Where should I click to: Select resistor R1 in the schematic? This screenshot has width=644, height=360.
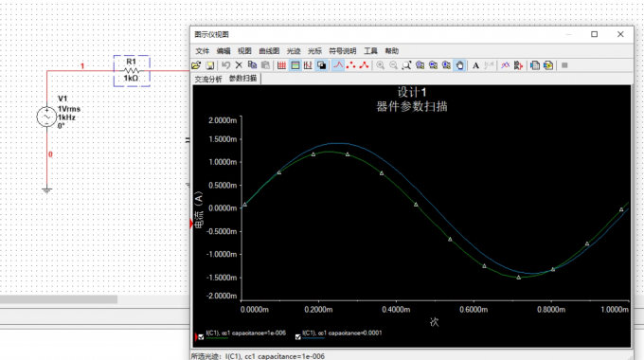[132, 71]
